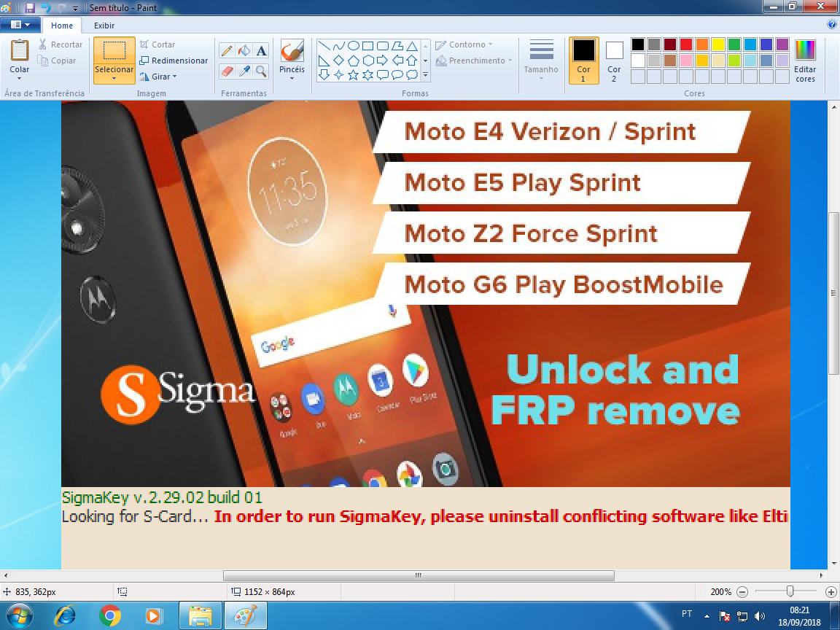This screenshot has width=840, height=630.
Task: Click the zoom in plus button
Action: 831,592
